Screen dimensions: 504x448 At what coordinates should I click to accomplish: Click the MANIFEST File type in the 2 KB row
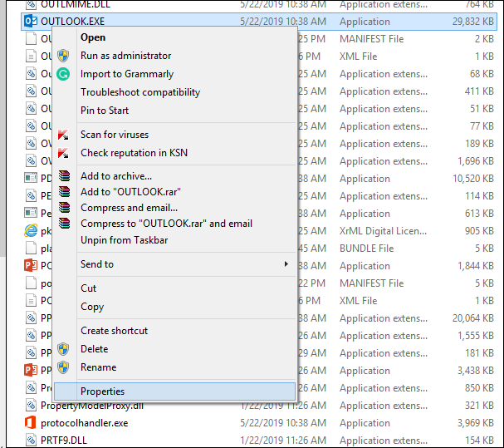tap(372, 38)
